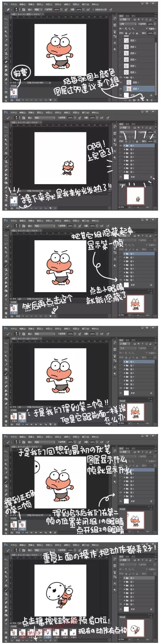The image size is (161, 644).
Task: Select the Move tool in the sixth screenshot
Action: click(6, 560)
